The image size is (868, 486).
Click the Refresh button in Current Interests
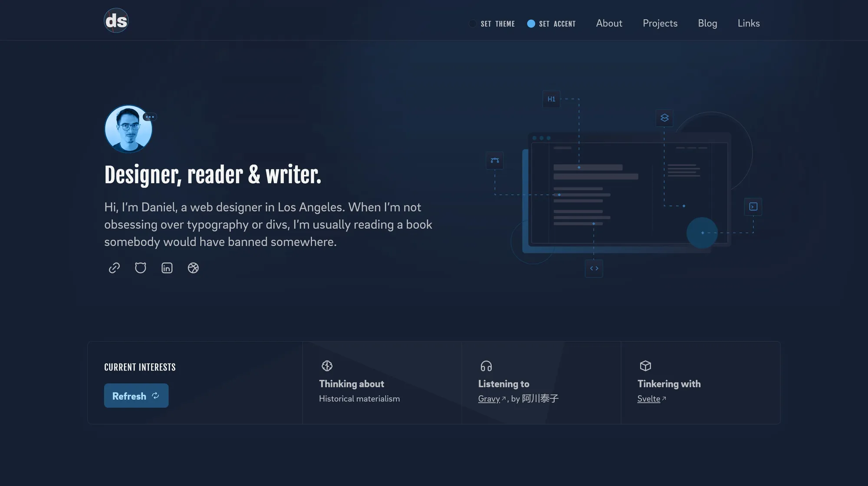[x=136, y=395]
